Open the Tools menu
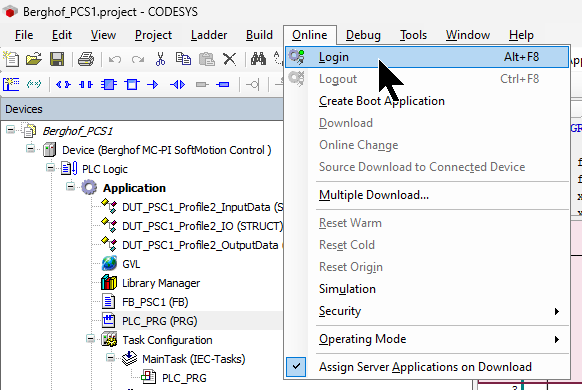The image size is (582, 390). [413, 35]
